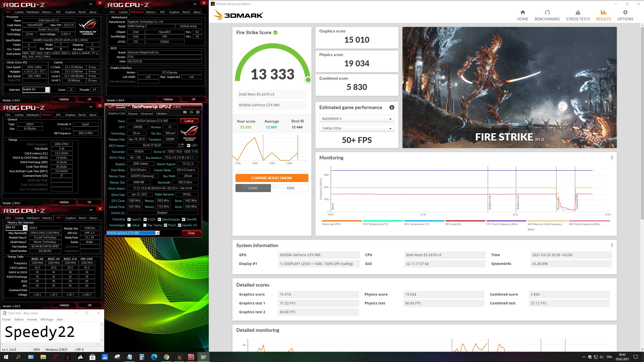Open Advanced tab in GPU-Z
Screen dimensions: 644x362
point(147,114)
